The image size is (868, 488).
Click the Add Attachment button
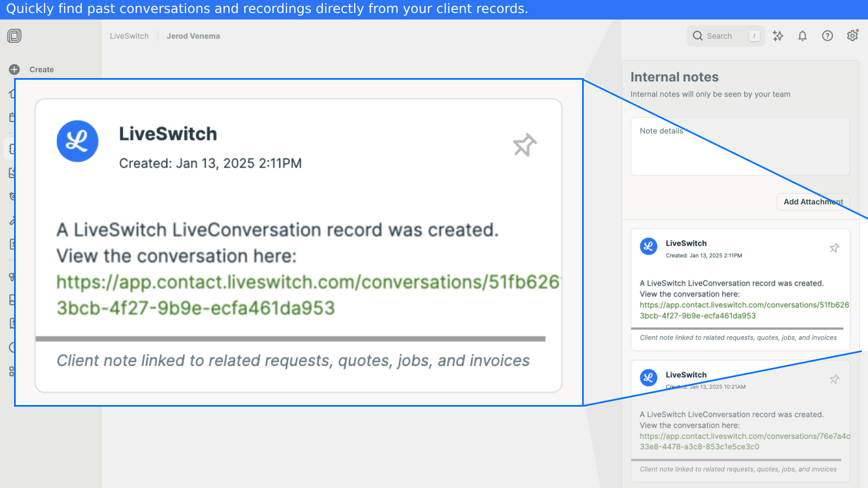(x=813, y=202)
